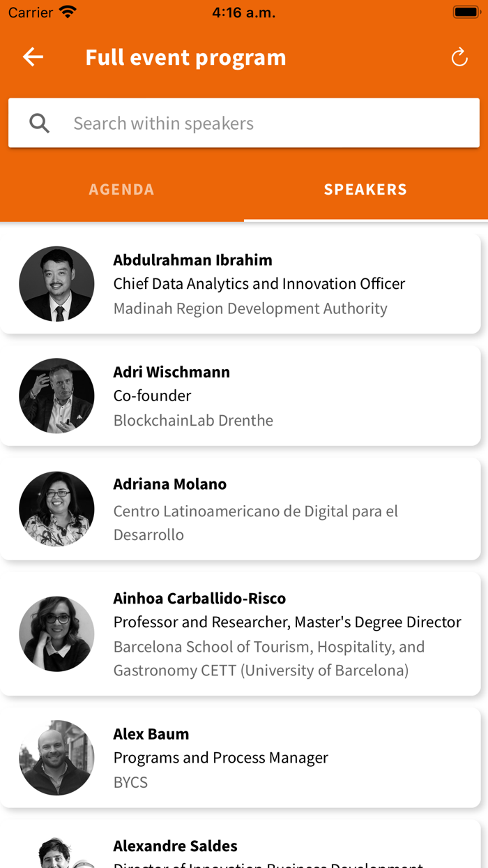Tap the refresh icon in header
The image size is (488, 868).
point(459,57)
